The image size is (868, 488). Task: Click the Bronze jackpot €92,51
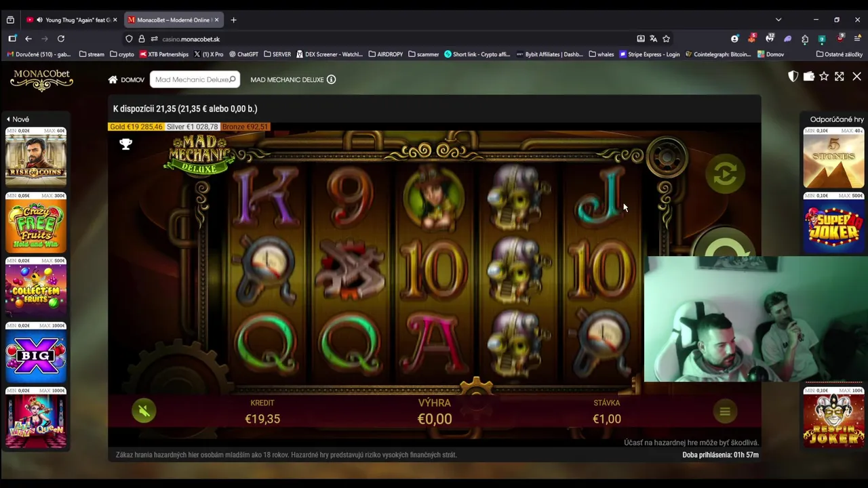[x=245, y=127]
